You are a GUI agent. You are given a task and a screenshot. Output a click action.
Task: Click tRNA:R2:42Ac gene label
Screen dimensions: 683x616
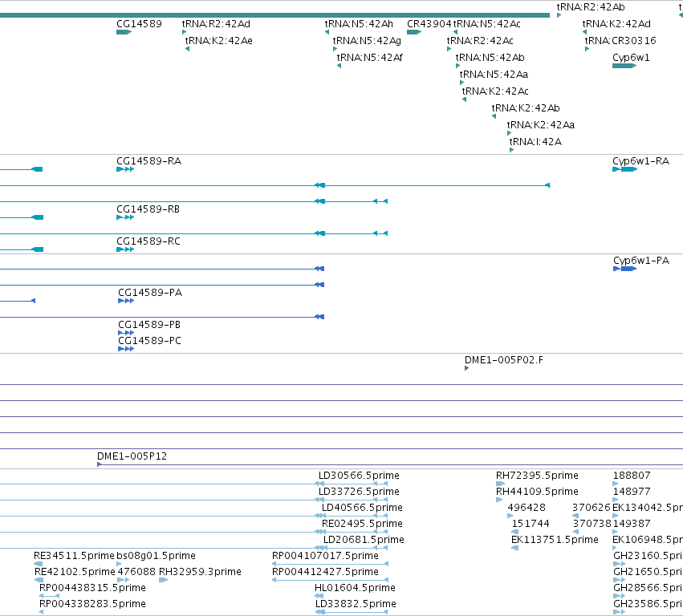480,41
